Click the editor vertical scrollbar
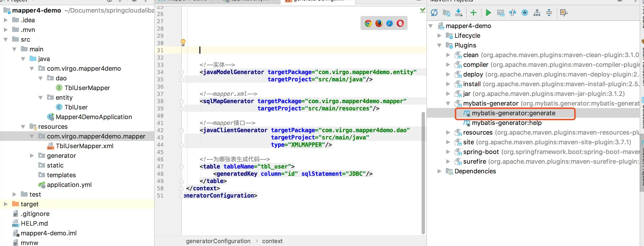644x246 pixels. click(423, 173)
